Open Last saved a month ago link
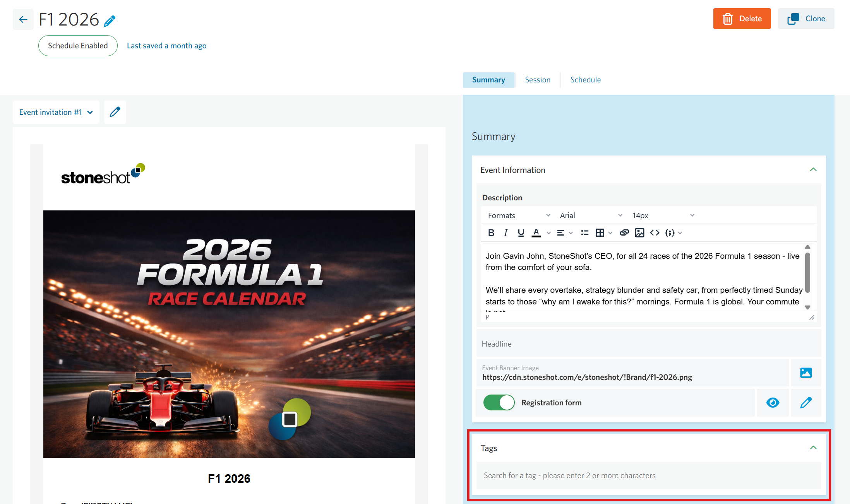 click(166, 46)
